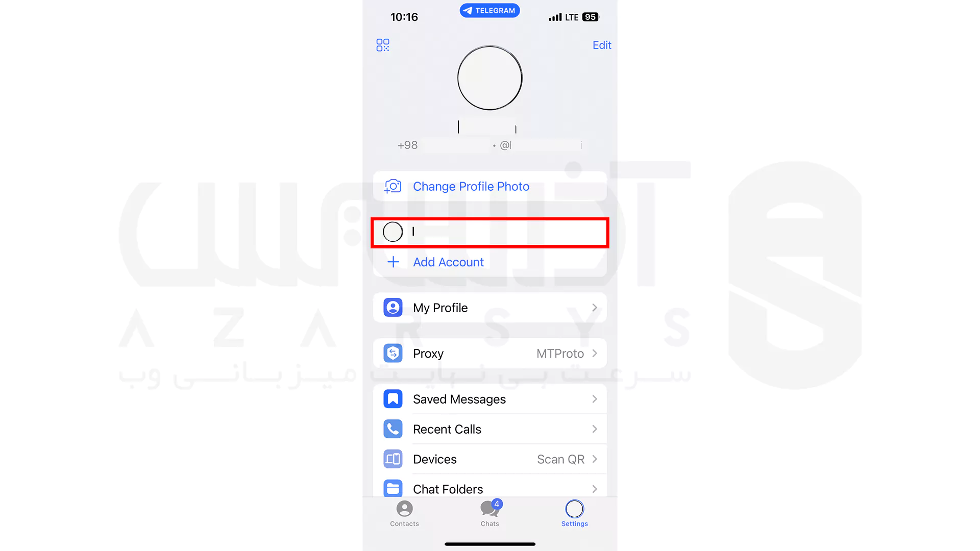This screenshot has width=980, height=551.
Task: Tap the My Profile icon
Action: click(x=393, y=308)
